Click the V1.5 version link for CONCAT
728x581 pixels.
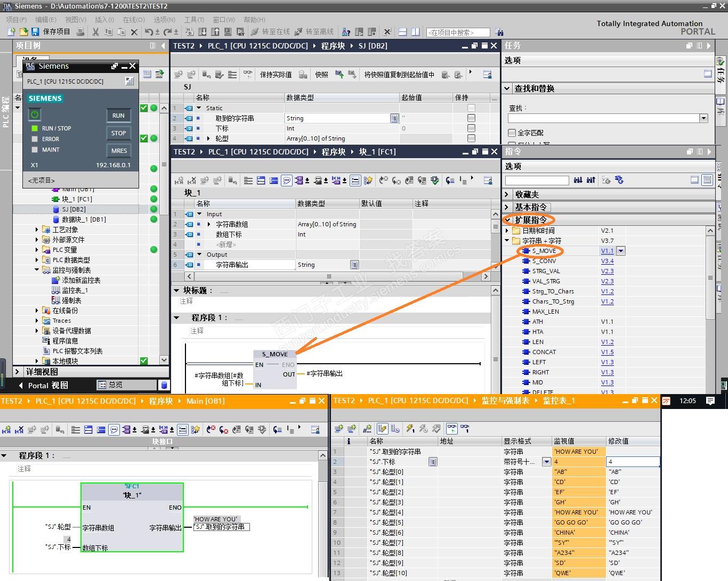tap(607, 352)
